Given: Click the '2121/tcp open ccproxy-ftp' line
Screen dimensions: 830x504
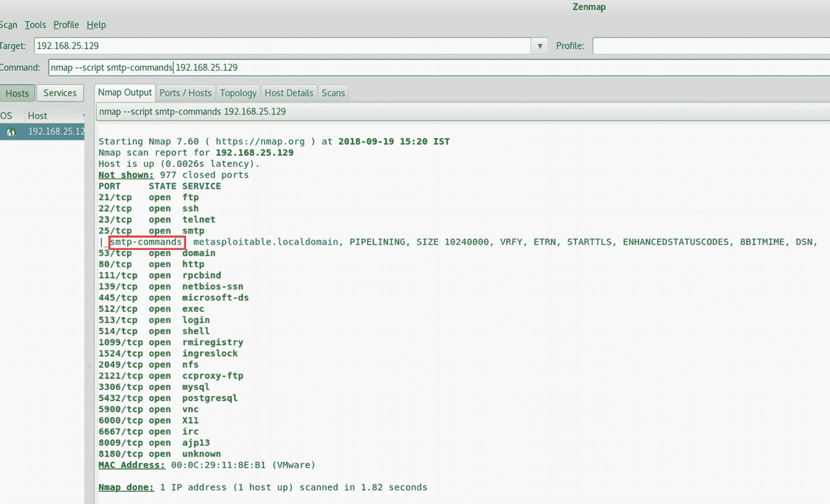Looking at the screenshot, I should tap(171, 375).
